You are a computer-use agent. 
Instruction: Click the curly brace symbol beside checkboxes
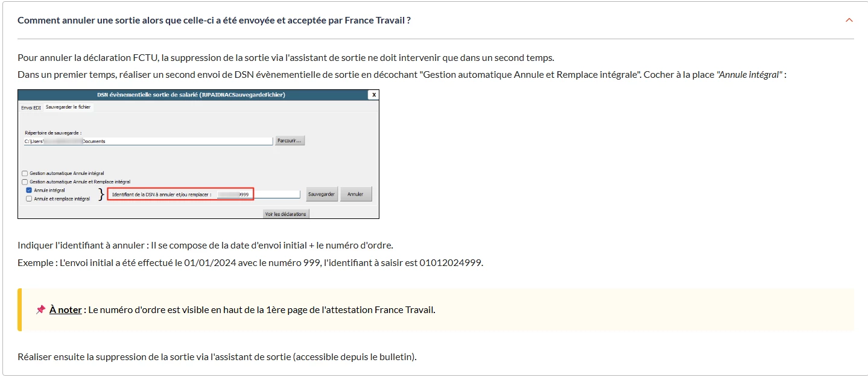(x=101, y=194)
